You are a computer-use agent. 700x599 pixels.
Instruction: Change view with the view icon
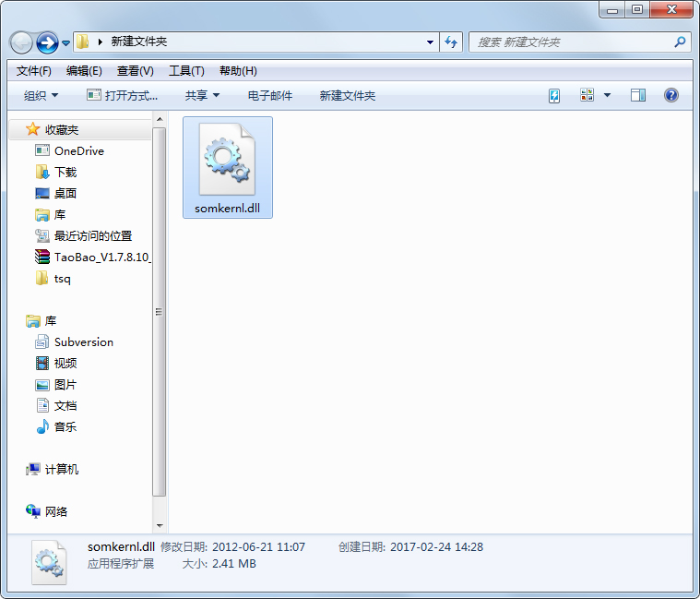tap(587, 95)
